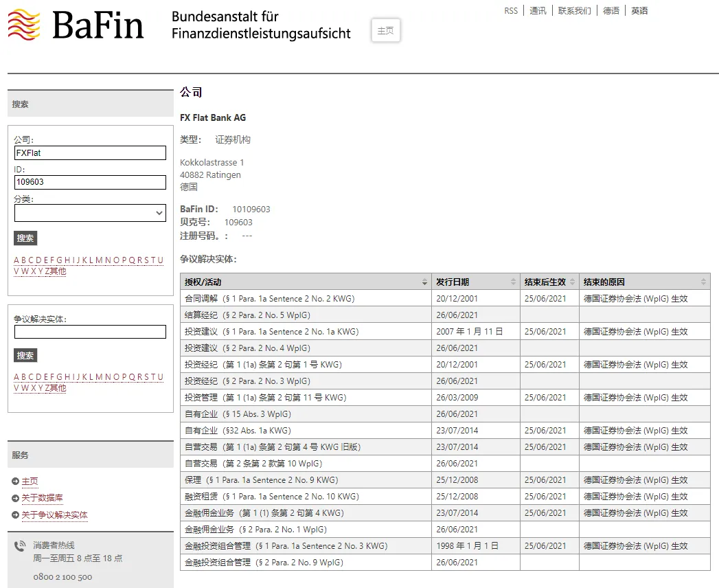
Task: Select row 自营交易 (第 2 条第 2 款第 10 WpIG)
Action: (x=445, y=464)
